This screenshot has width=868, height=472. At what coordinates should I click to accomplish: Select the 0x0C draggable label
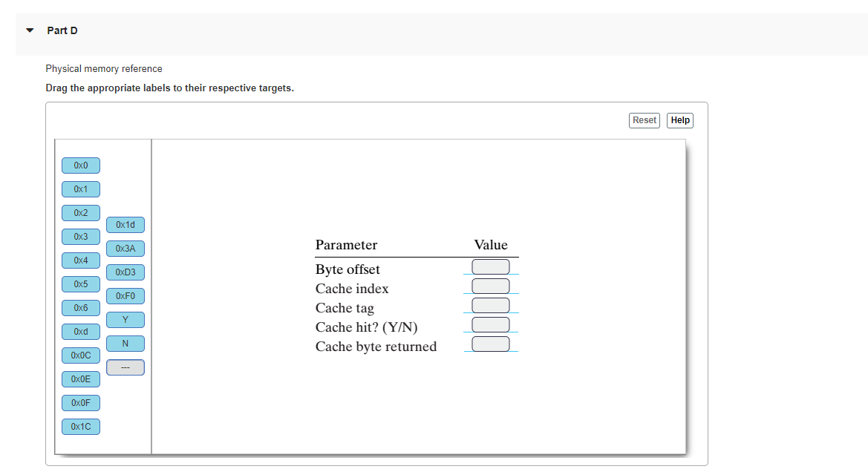pos(80,355)
